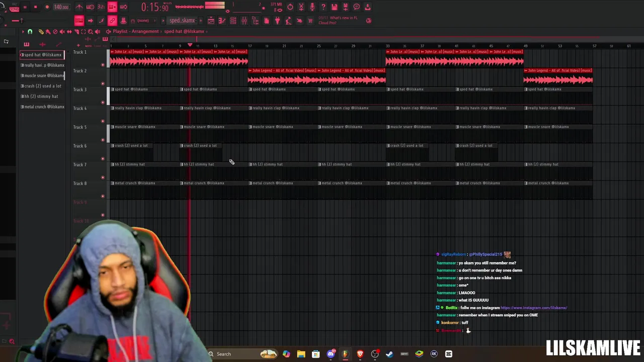This screenshot has height=362, width=644.
Task: Toggle the multilink to controllers icon
Action: click(123, 21)
